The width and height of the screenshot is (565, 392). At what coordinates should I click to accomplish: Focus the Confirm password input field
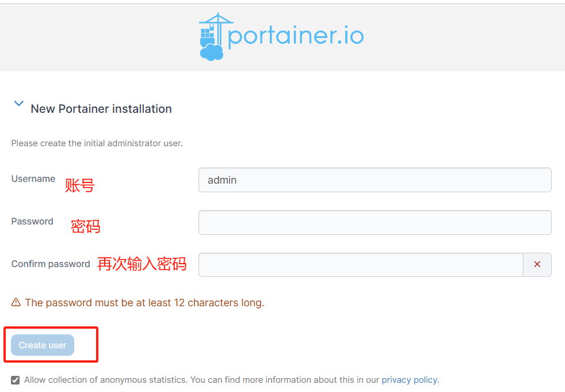pyautogui.click(x=361, y=265)
